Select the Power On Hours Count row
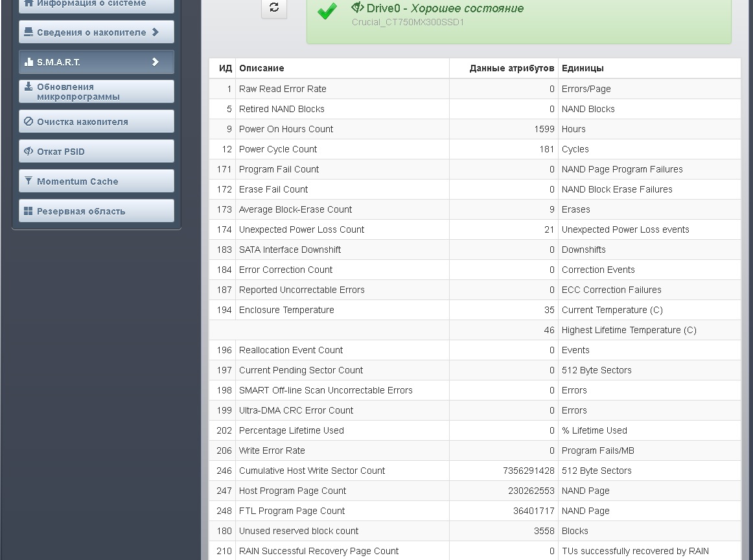The image size is (753, 560). 286,129
